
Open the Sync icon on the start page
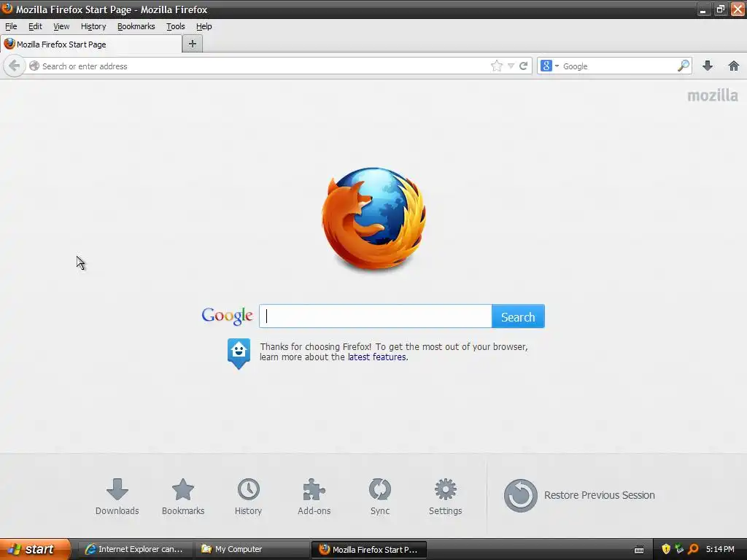[x=379, y=497]
